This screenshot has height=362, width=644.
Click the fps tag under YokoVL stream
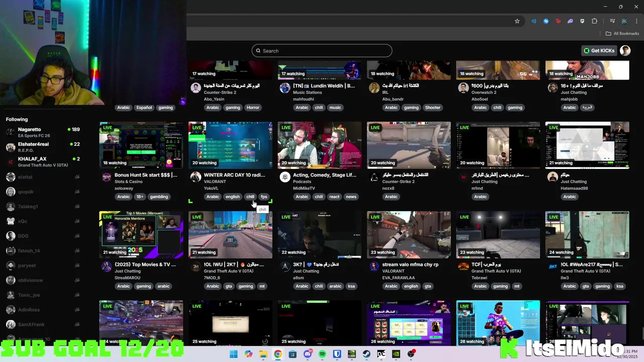coord(264,197)
